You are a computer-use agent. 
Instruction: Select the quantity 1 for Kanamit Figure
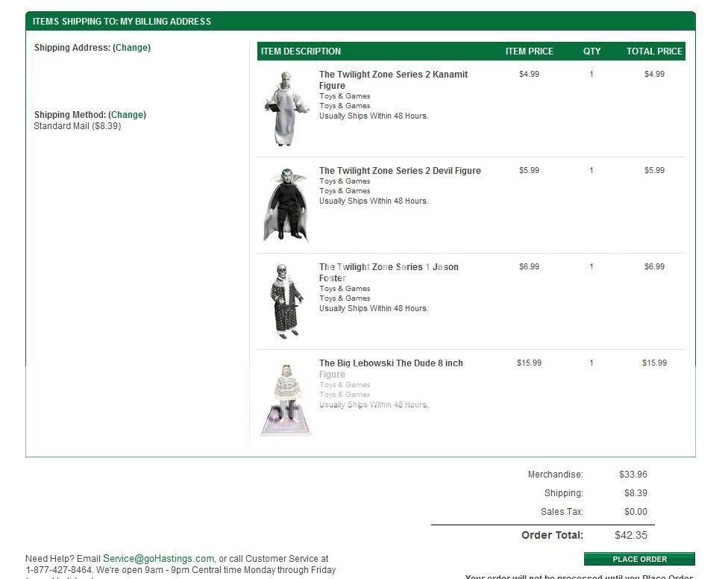pyautogui.click(x=591, y=74)
